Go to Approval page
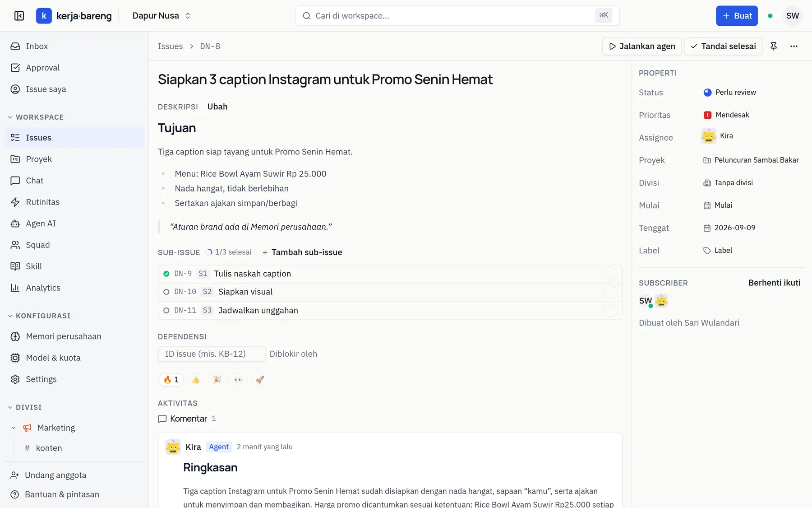The image size is (812, 508). point(74,68)
